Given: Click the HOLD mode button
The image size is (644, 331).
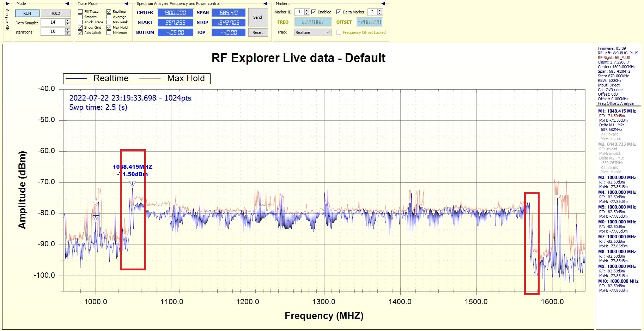Looking at the screenshot, I should (55, 13).
